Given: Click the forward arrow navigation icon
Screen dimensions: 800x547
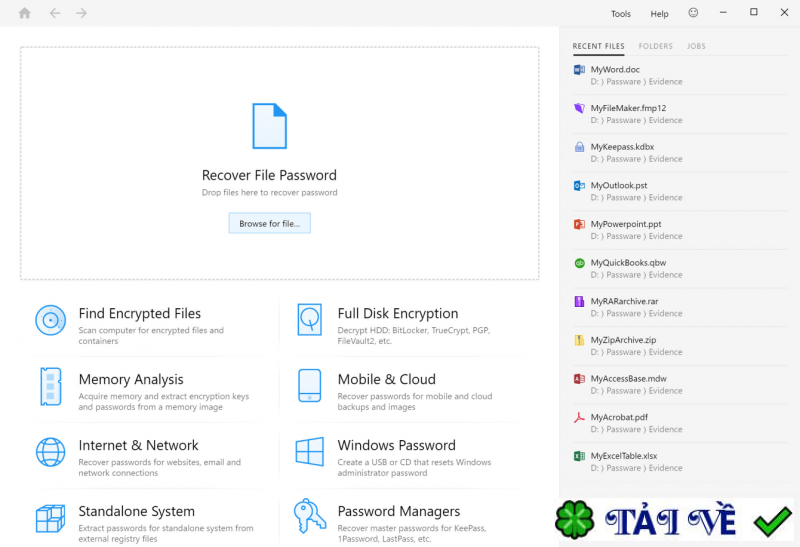Looking at the screenshot, I should coord(81,13).
